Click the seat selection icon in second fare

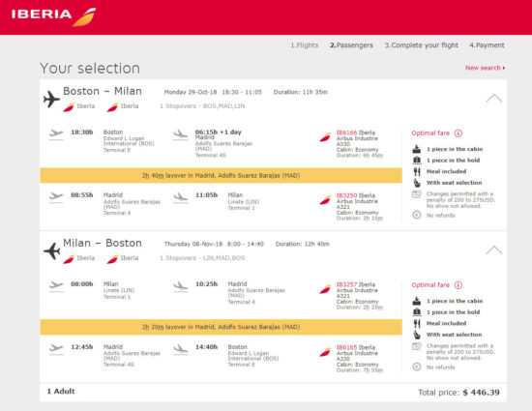point(417,335)
